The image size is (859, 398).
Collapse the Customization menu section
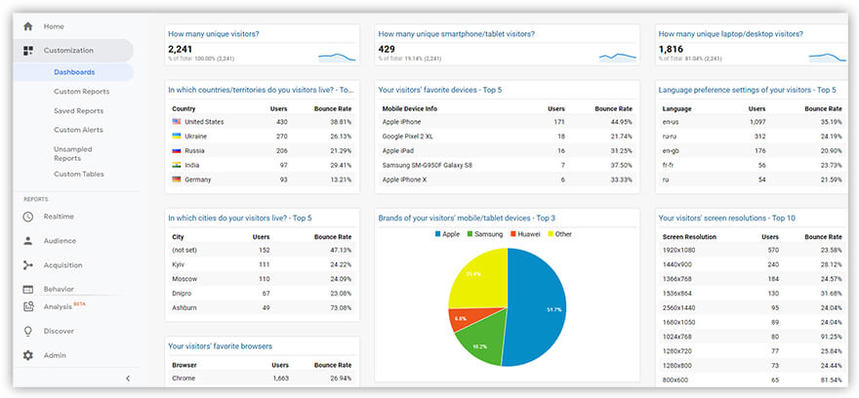(73, 50)
